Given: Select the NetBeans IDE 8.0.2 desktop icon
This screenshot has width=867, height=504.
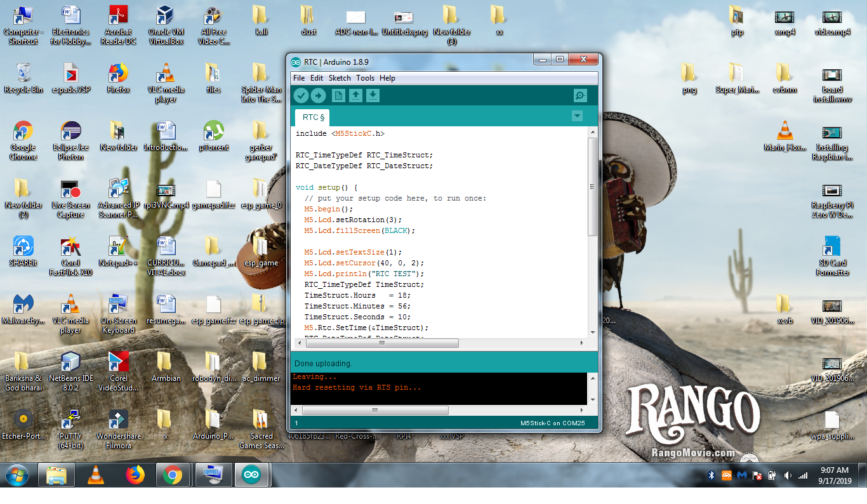Looking at the screenshot, I should (x=70, y=371).
